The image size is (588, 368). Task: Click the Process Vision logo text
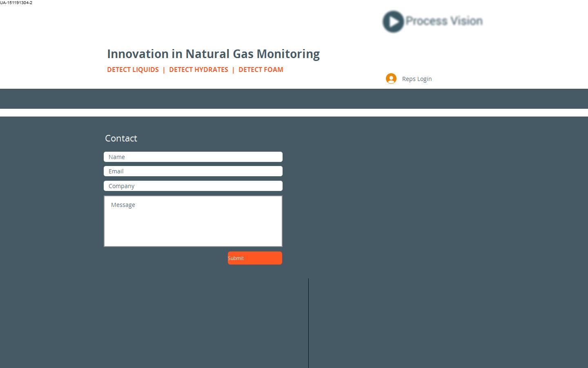point(444,21)
